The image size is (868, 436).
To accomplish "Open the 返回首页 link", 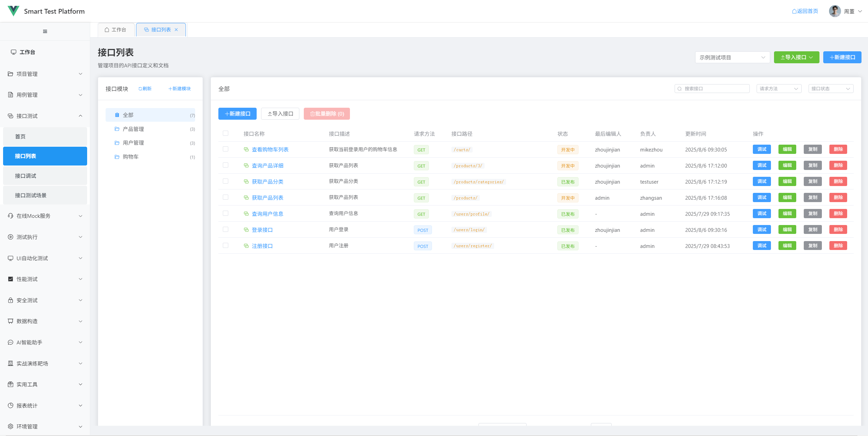I will tap(805, 11).
